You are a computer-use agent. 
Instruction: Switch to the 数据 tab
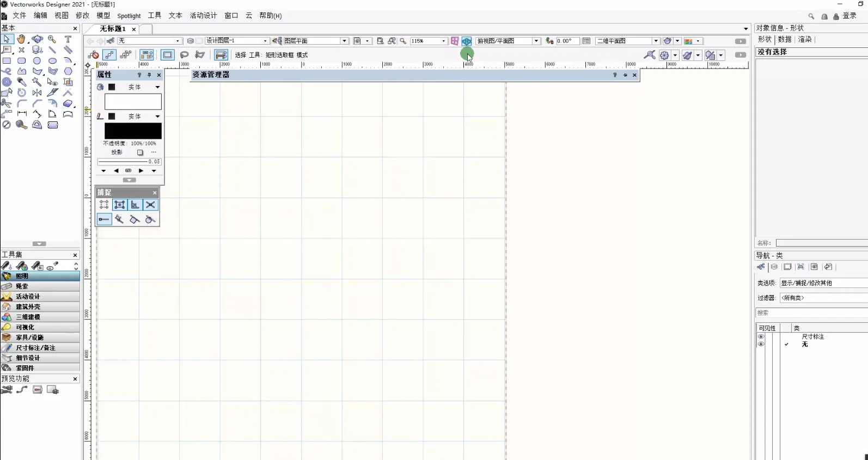click(x=784, y=39)
